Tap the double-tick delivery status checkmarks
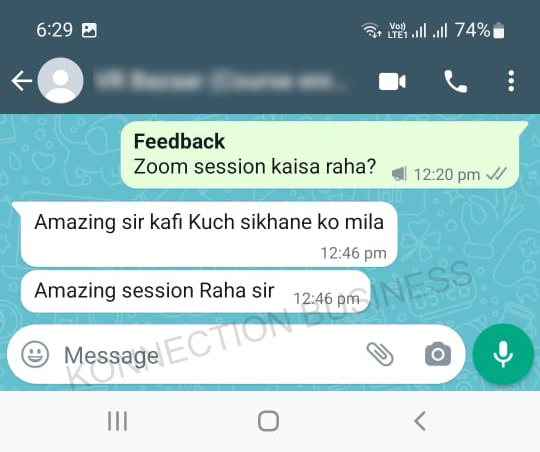Image resolution: width=540 pixels, height=452 pixels. click(x=496, y=174)
